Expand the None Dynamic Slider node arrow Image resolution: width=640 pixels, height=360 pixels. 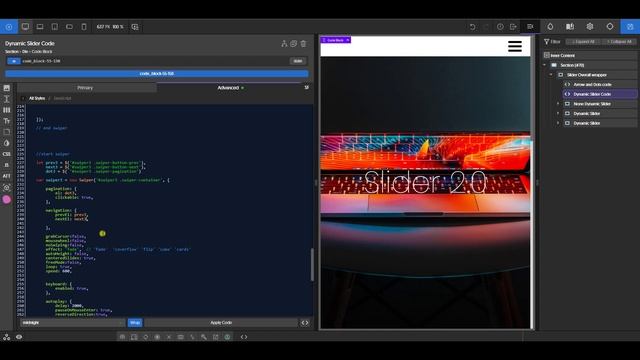tap(558, 104)
